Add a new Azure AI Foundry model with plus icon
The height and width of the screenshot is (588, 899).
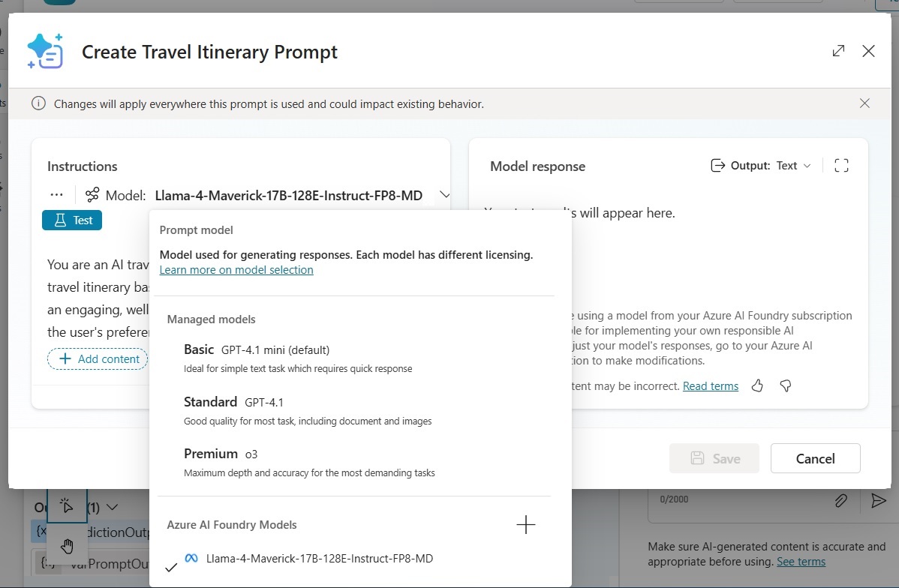coord(526,524)
